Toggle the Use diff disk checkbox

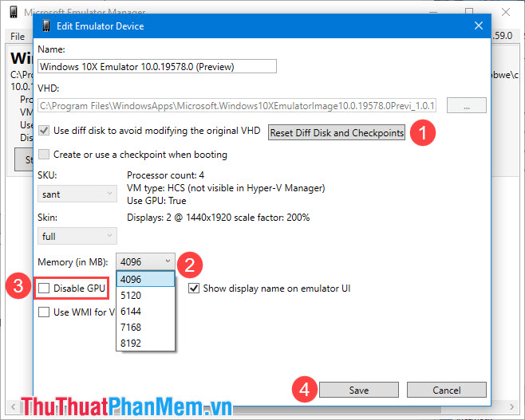[x=44, y=131]
